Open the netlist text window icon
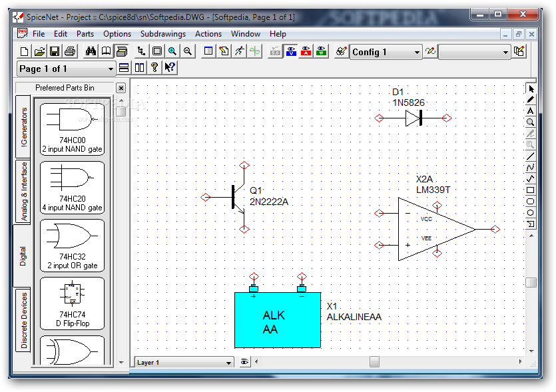 [x=208, y=52]
